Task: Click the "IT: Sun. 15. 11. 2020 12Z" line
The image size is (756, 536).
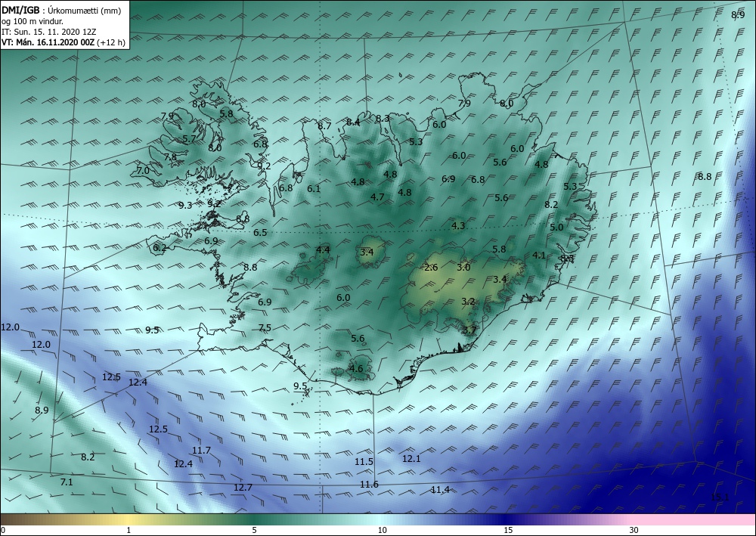Action: pyautogui.click(x=48, y=32)
